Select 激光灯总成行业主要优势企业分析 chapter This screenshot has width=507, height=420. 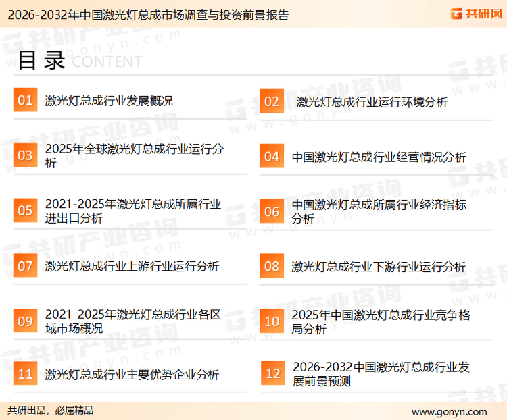[132, 374]
